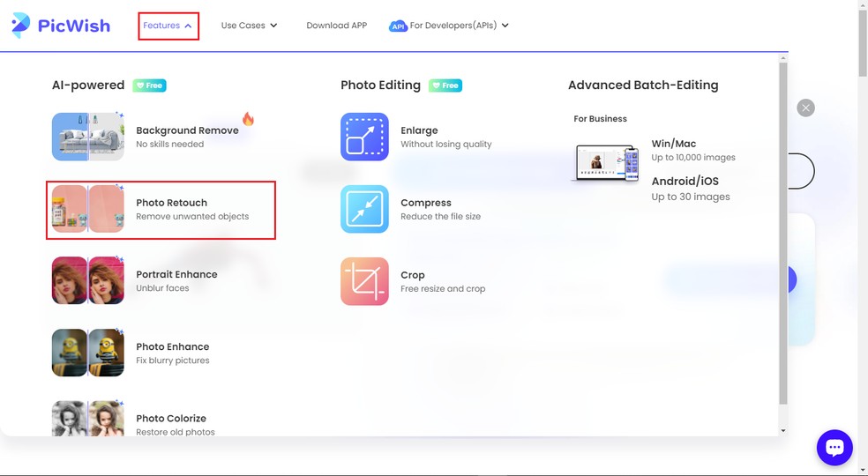868x476 pixels.
Task: Open the Compress feature link
Action: point(426,203)
